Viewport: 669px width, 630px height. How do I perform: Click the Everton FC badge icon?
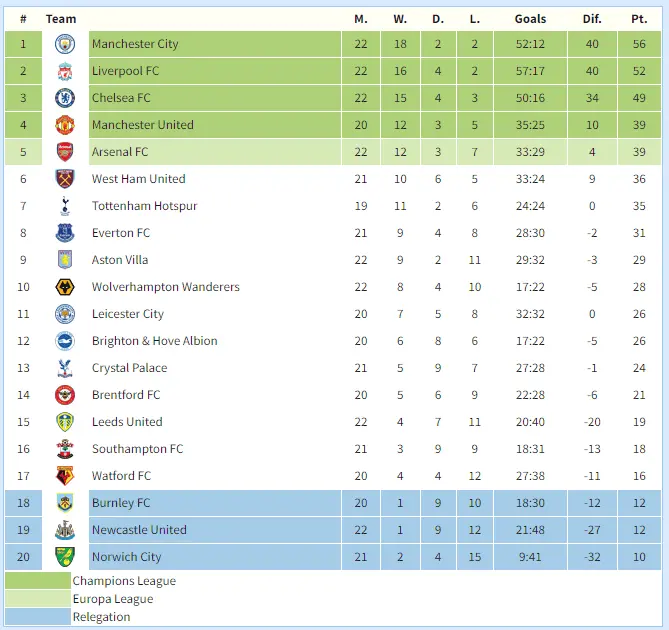pyautogui.click(x=65, y=233)
